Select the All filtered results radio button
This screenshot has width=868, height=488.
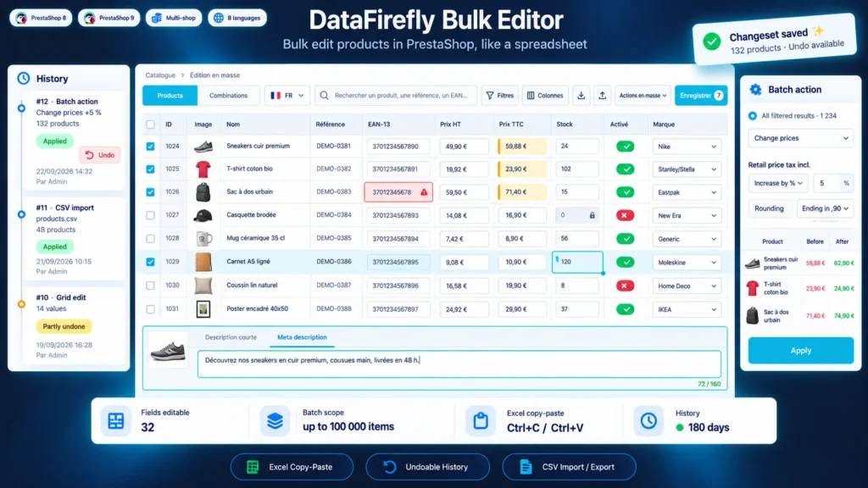point(753,115)
